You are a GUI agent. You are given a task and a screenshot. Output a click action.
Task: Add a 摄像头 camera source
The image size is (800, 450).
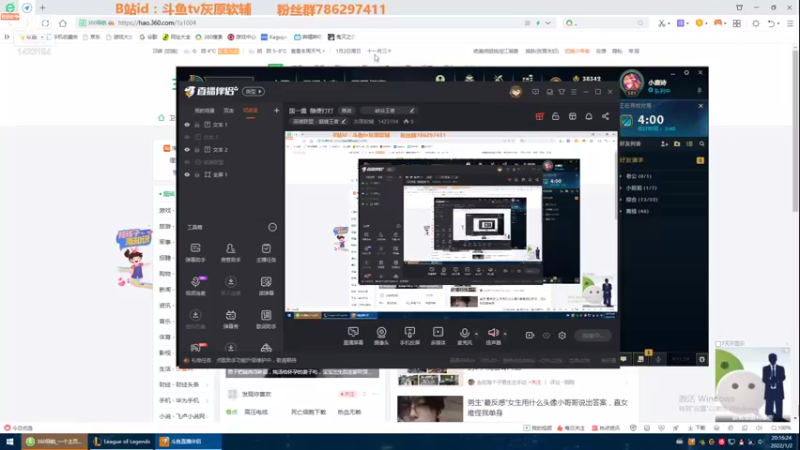(381, 336)
